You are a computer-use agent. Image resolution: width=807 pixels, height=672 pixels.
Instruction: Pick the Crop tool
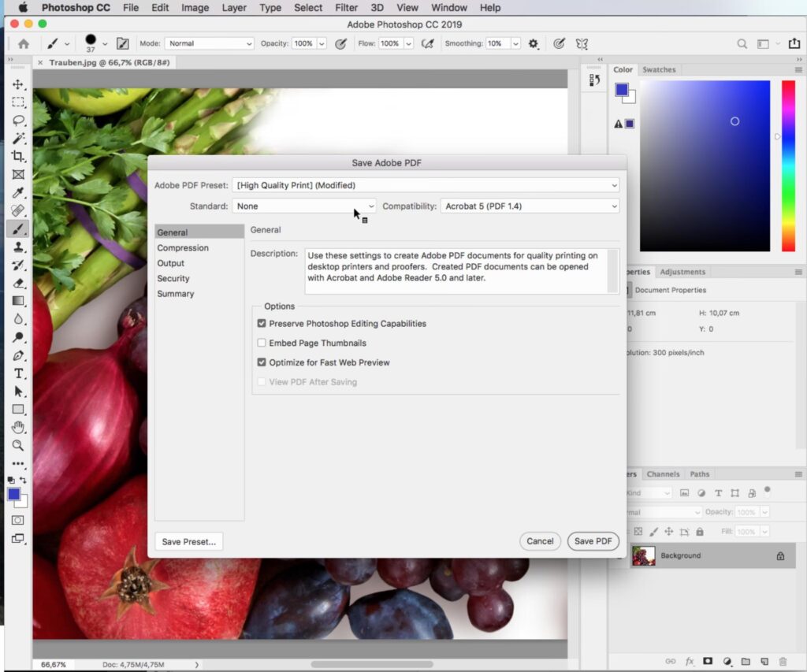point(18,157)
